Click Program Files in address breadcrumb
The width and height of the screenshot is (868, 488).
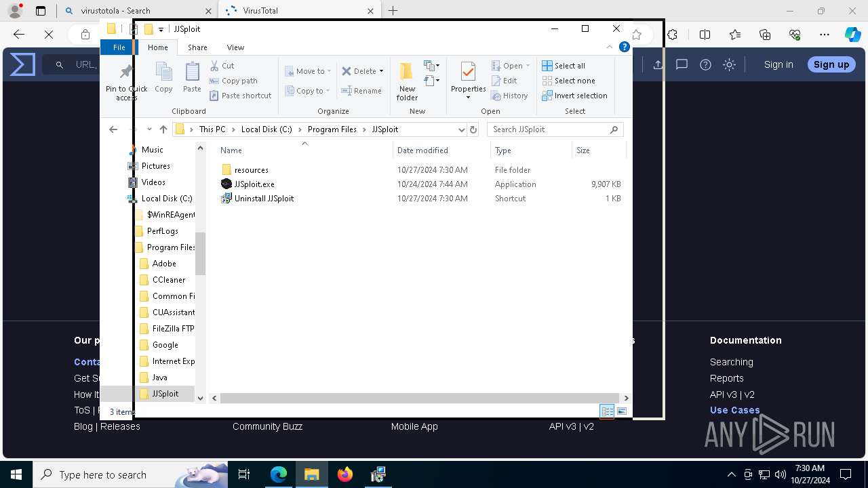[x=332, y=129]
